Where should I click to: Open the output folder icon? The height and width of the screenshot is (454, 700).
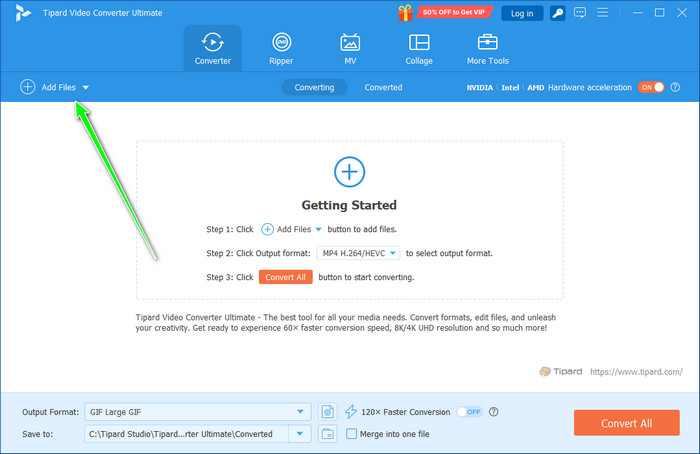click(x=327, y=433)
